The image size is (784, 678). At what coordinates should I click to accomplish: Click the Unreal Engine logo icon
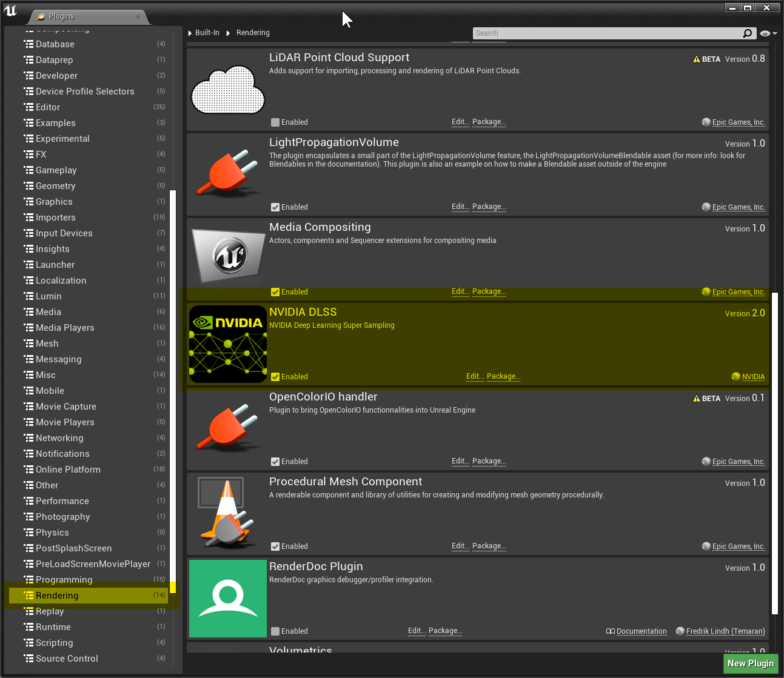(10, 10)
